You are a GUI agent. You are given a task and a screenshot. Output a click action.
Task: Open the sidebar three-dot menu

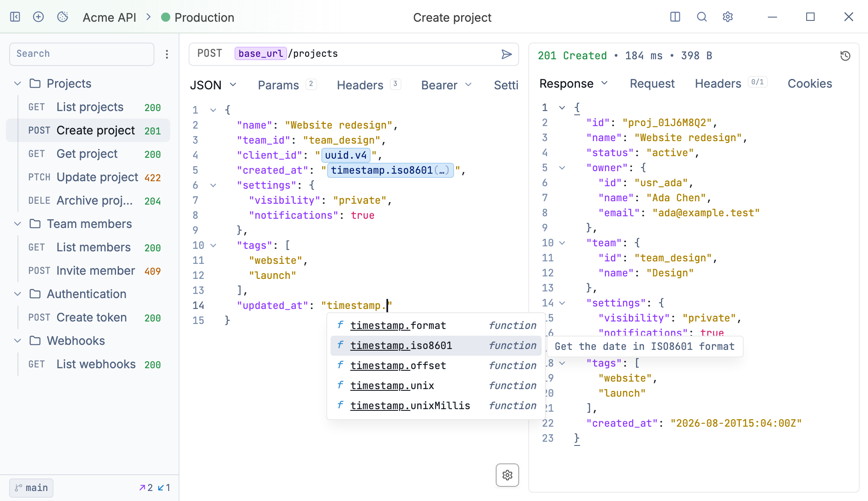(167, 54)
